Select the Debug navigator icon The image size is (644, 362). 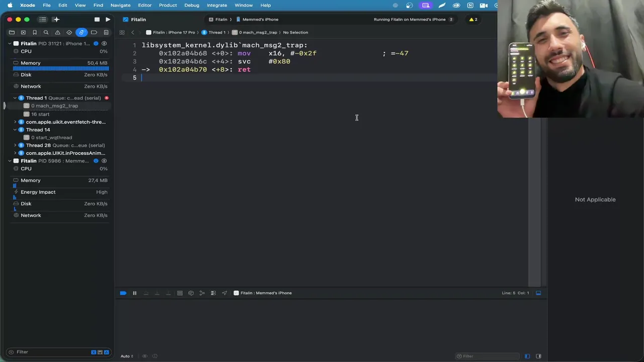click(81, 32)
